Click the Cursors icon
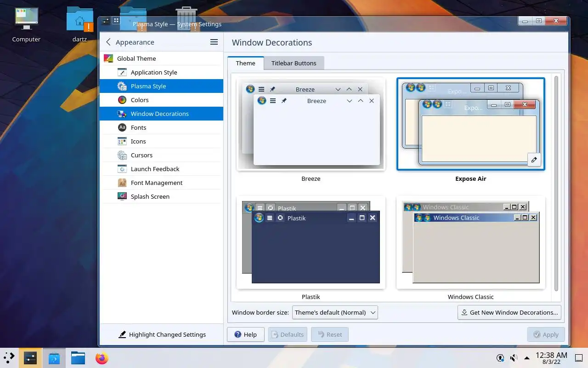 (122, 155)
